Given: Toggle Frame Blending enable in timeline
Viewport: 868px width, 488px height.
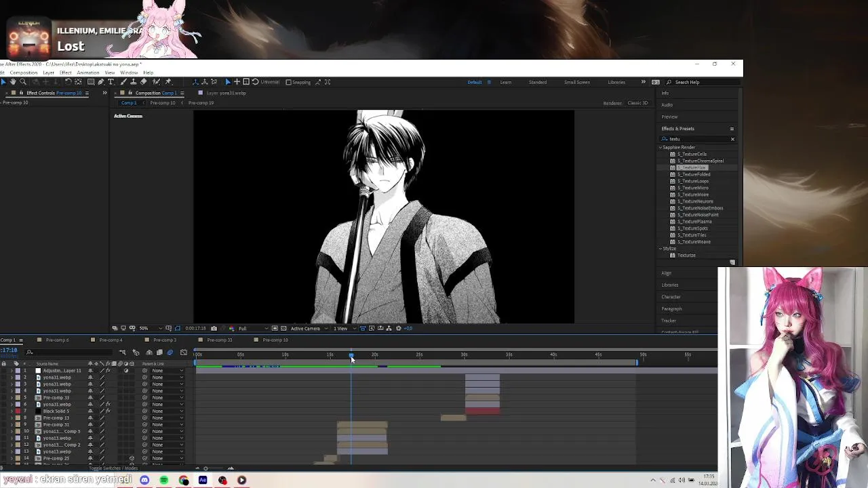Looking at the screenshot, I should 159,352.
